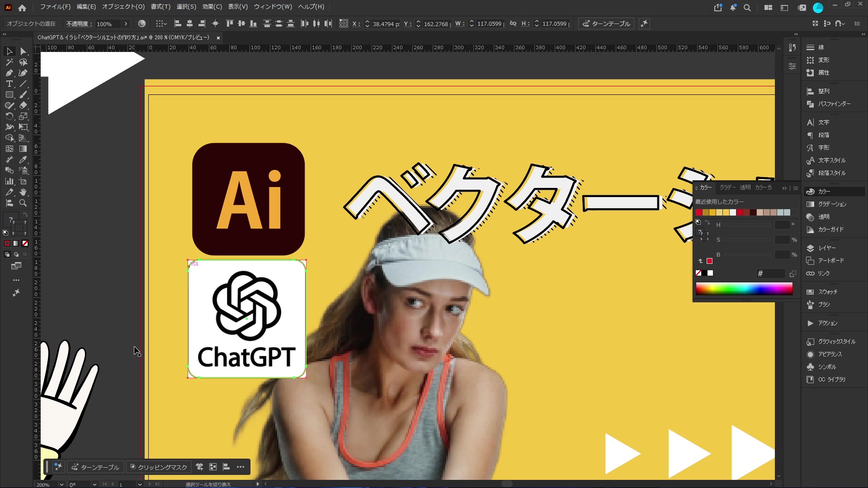Open the レイヤー panel
The height and width of the screenshot is (488, 868).
[x=826, y=248]
